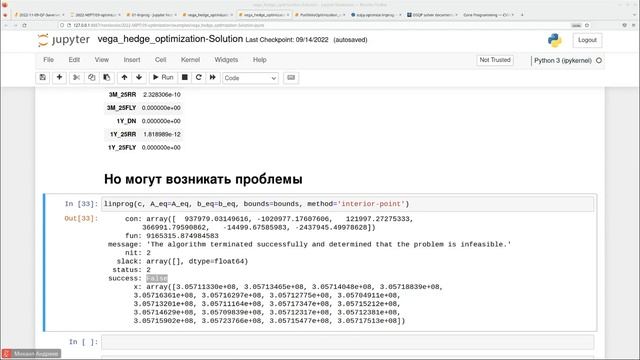Screen dimensions: 640x360
Task: Click the fun: 9165315.874984583 output line
Action: point(171,236)
